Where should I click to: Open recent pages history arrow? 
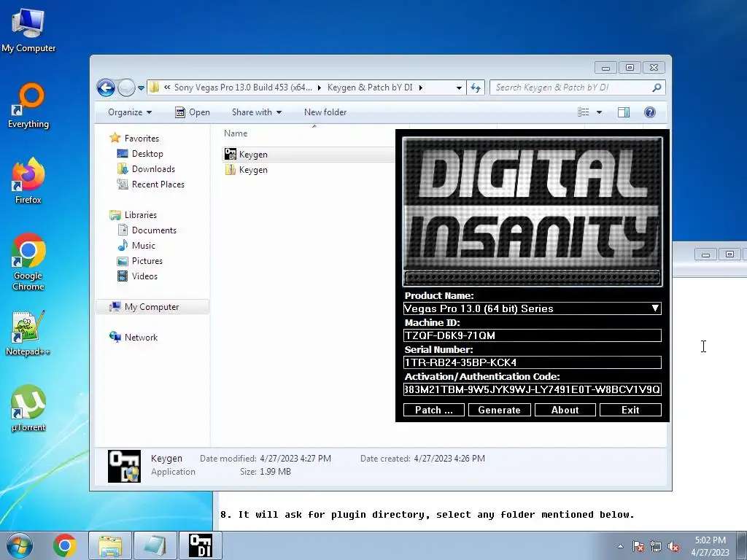(141, 88)
